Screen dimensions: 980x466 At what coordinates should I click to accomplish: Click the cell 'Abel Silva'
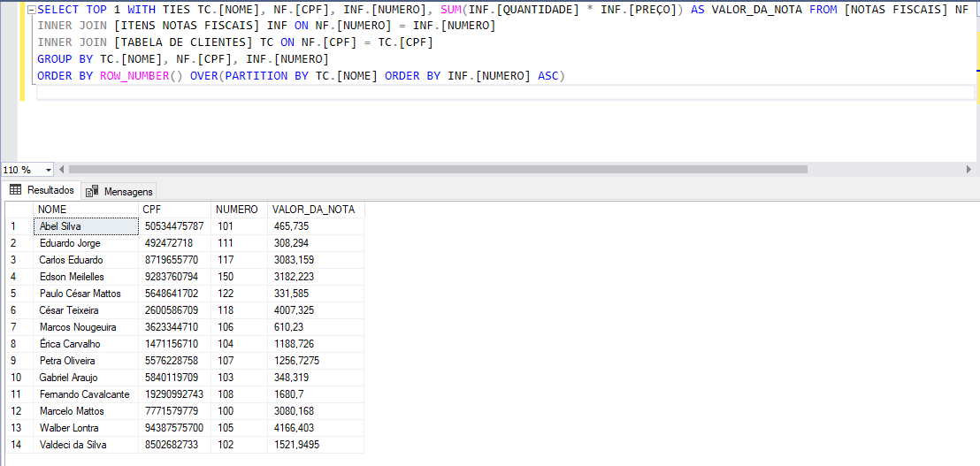[86, 226]
